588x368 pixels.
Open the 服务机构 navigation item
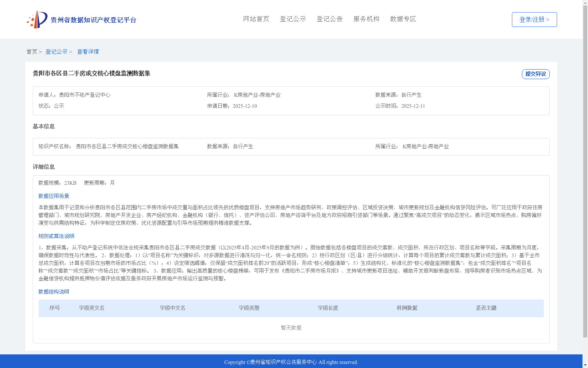click(366, 19)
